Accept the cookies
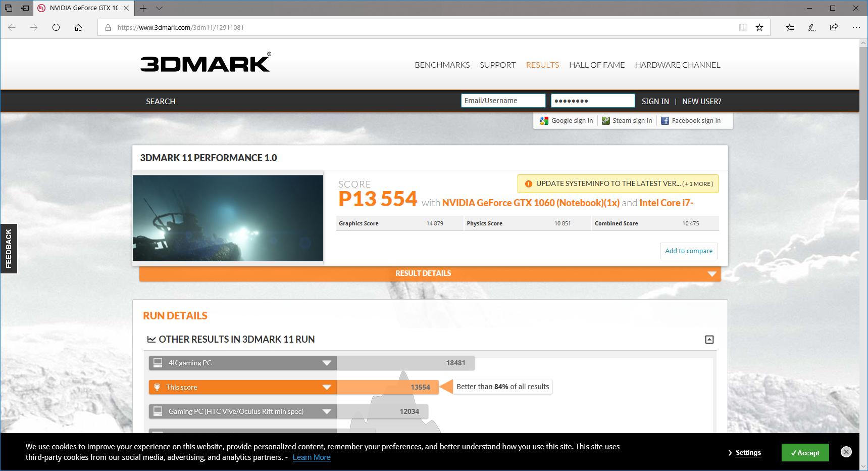 click(x=805, y=453)
